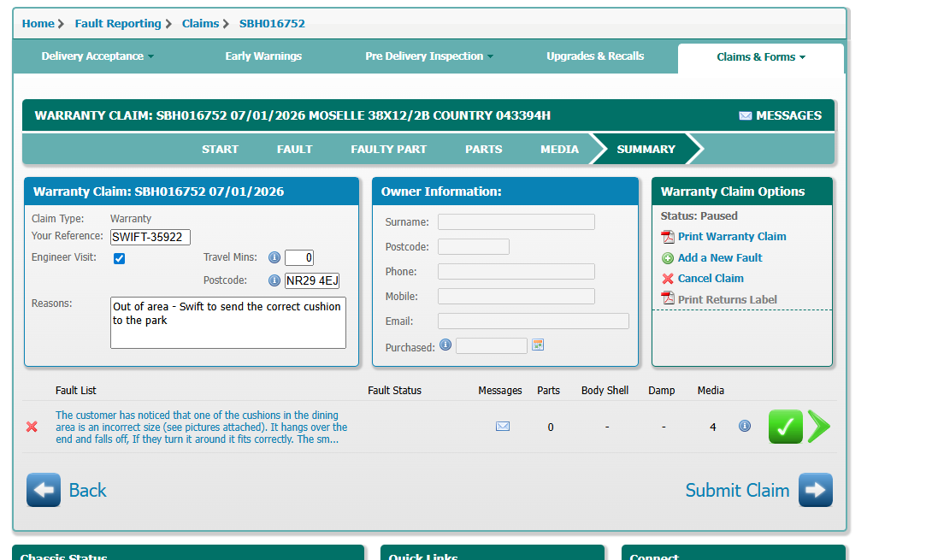Untick the Engineer Visit checkbox

pyautogui.click(x=120, y=258)
